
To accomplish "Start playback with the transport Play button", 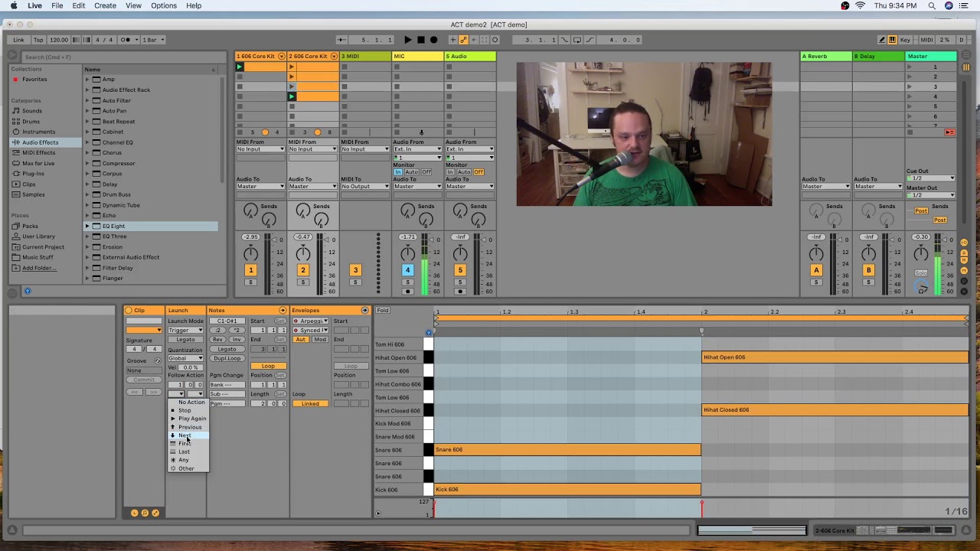I will (x=407, y=40).
